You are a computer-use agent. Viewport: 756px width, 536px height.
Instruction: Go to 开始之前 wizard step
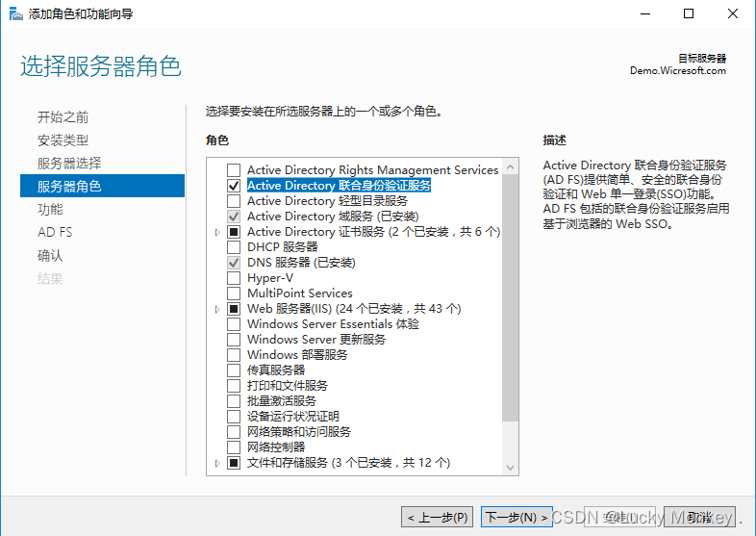coord(63,116)
